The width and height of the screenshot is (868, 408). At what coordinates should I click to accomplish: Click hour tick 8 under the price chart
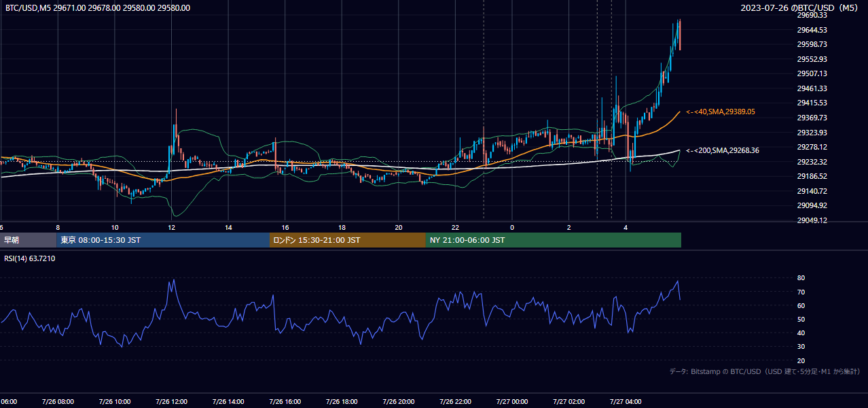coord(58,228)
